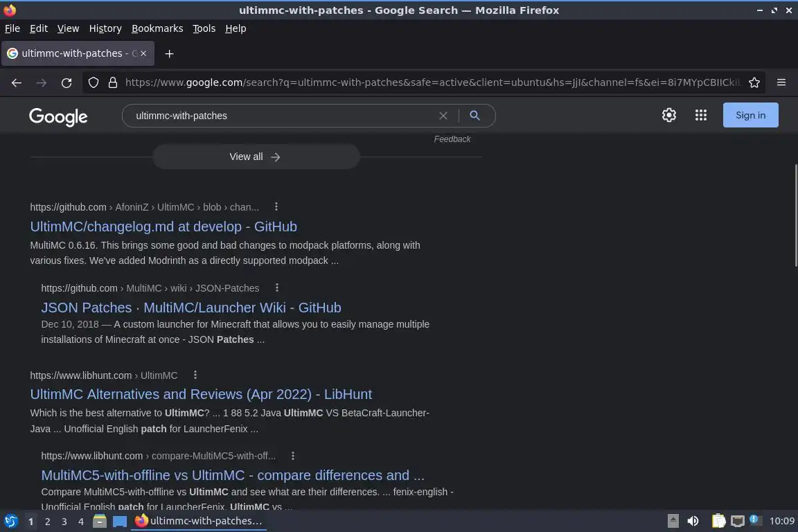Open the Help menu
The image size is (798, 532).
coord(236,28)
